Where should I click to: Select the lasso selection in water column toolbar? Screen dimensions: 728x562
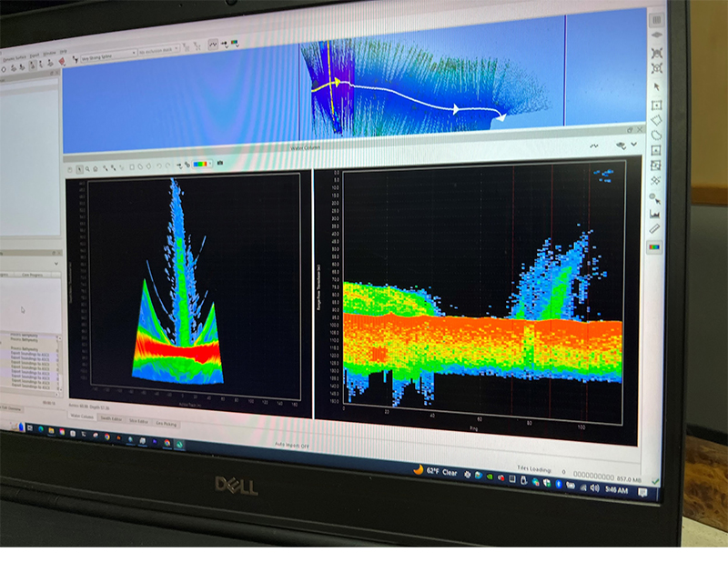coord(140,166)
